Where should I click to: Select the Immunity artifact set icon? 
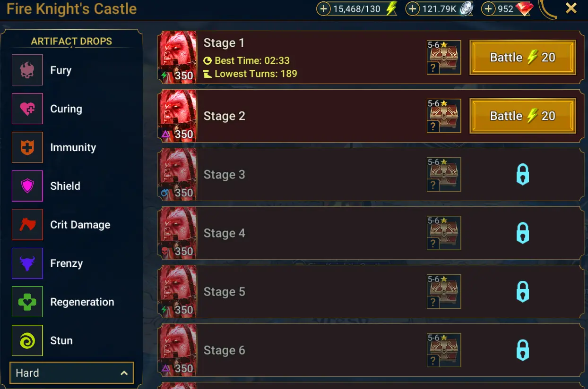[x=27, y=147]
